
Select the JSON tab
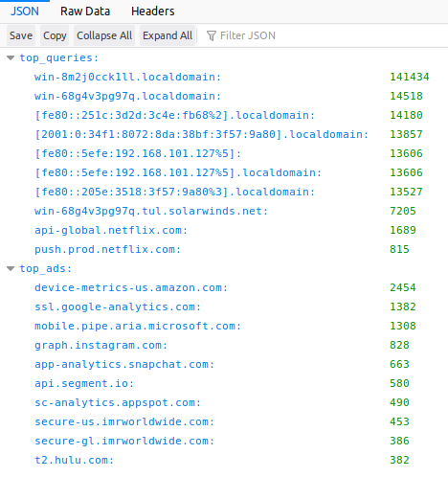pos(25,11)
